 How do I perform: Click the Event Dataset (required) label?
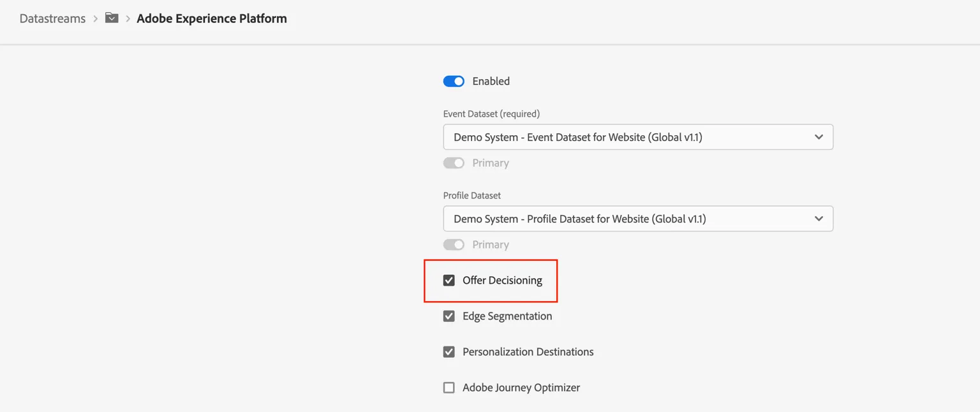tap(491, 114)
